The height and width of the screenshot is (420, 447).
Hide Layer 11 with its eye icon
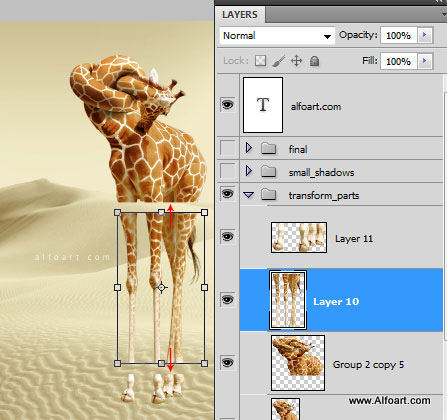click(228, 237)
